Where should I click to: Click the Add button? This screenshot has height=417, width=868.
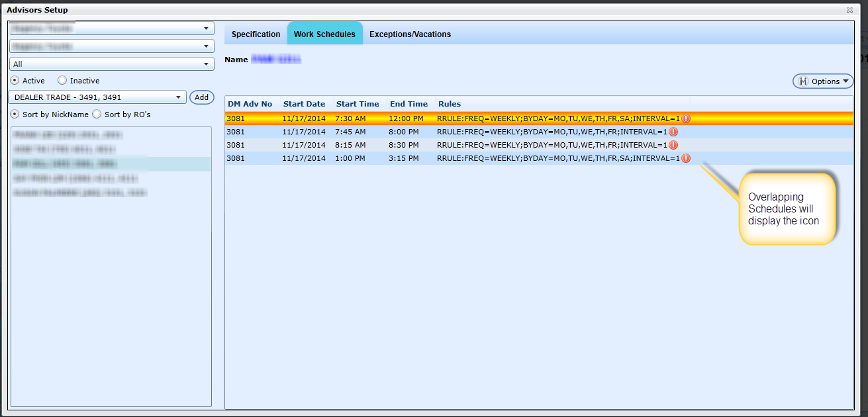[202, 97]
